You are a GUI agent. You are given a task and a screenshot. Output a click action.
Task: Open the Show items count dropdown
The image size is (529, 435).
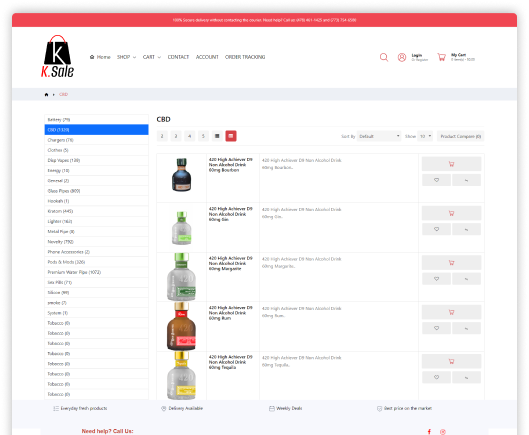(x=425, y=136)
